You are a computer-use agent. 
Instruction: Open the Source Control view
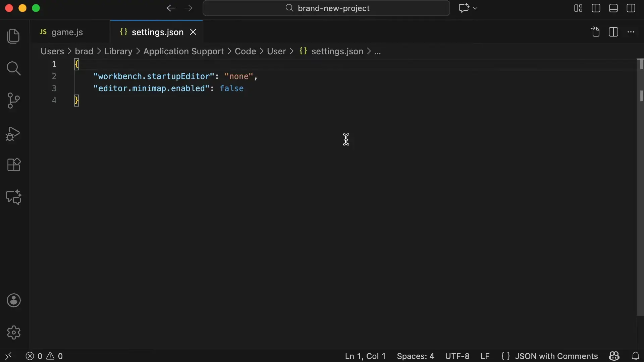[x=13, y=101]
